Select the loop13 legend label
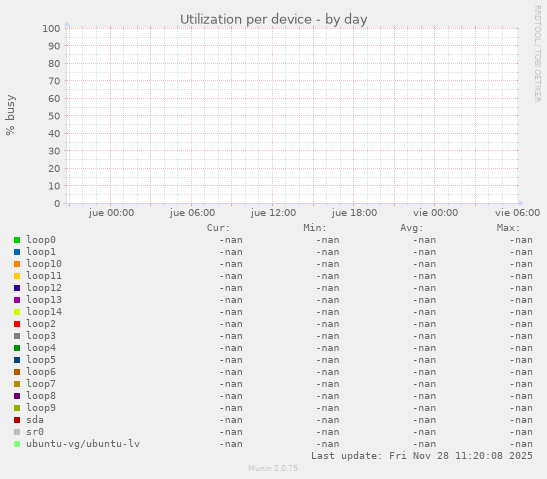This screenshot has height=479, width=547. point(44,300)
